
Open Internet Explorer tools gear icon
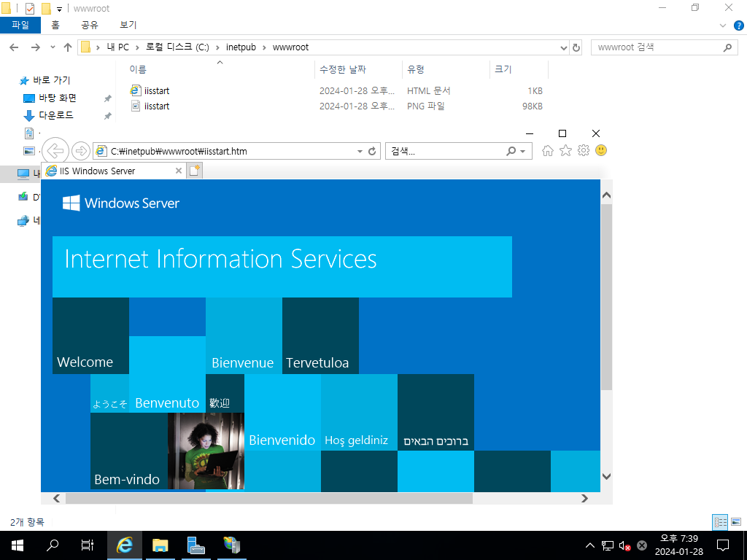(583, 151)
